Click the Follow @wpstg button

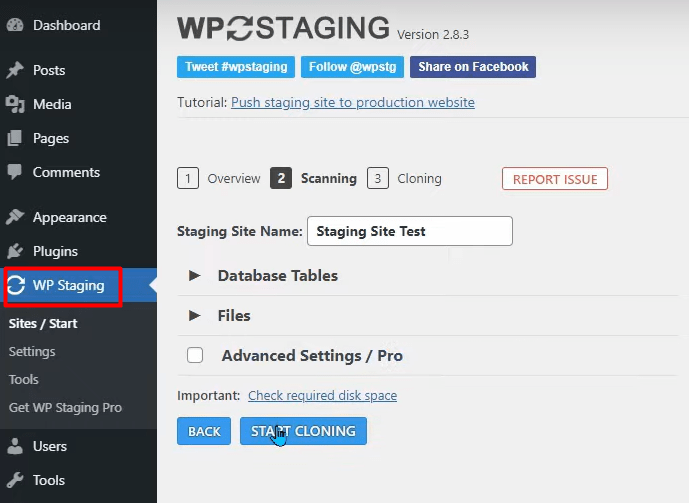click(352, 67)
